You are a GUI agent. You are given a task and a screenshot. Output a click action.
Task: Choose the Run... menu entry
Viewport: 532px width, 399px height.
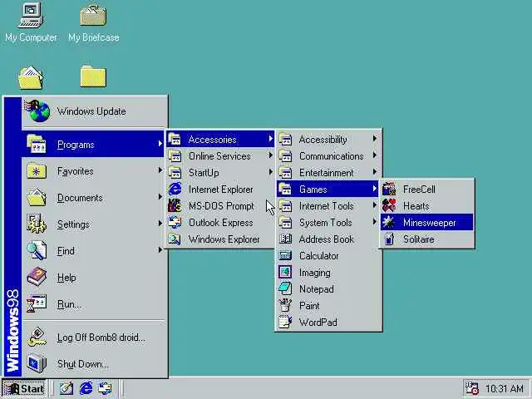[94, 304]
